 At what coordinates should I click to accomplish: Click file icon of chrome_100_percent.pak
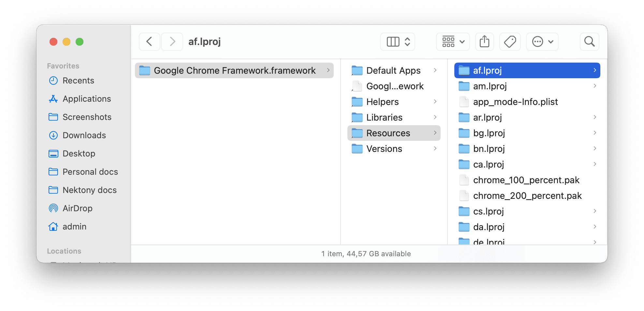click(464, 180)
